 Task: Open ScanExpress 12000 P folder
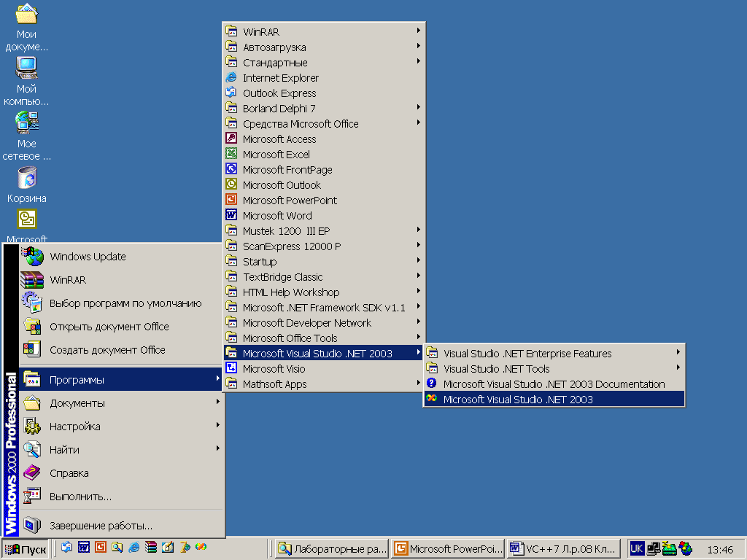click(x=323, y=246)
